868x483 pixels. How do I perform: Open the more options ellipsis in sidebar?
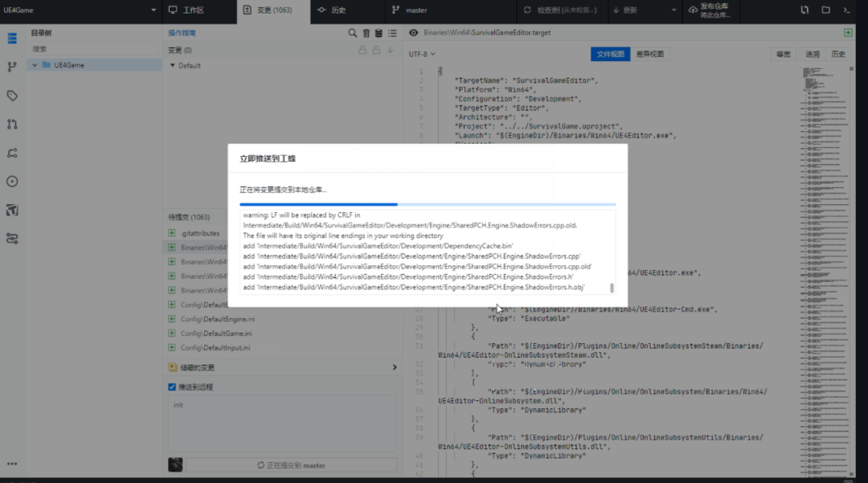[x=12, y=464]
